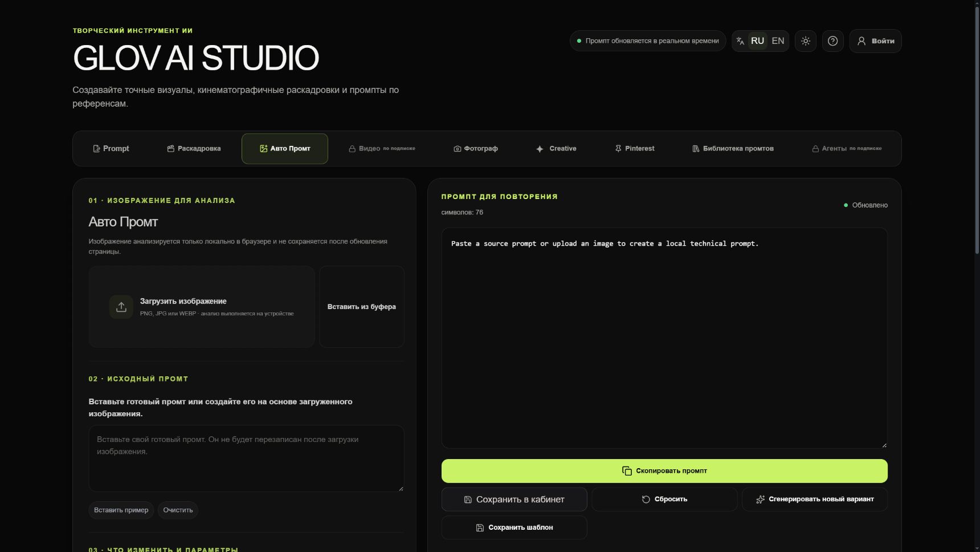The image size is (980, 552).
Task: Click the upload arrow icon for image
Action: [x=121, y=307]
